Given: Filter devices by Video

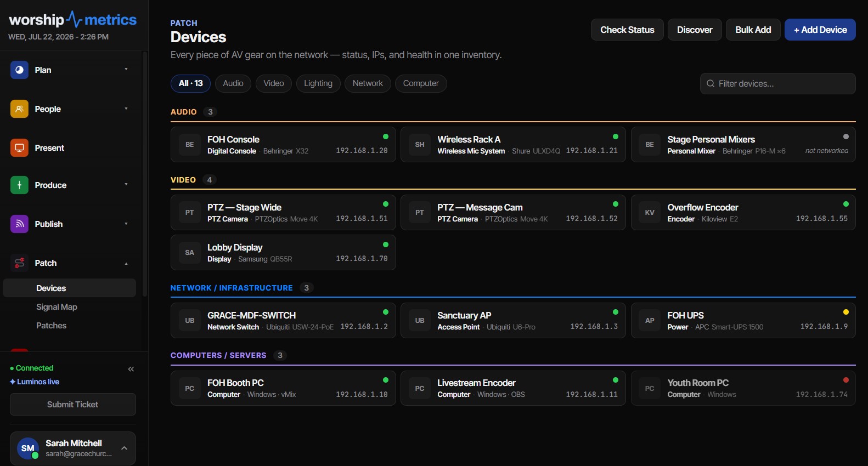Looking at the screenshot, I should (274, 83).
